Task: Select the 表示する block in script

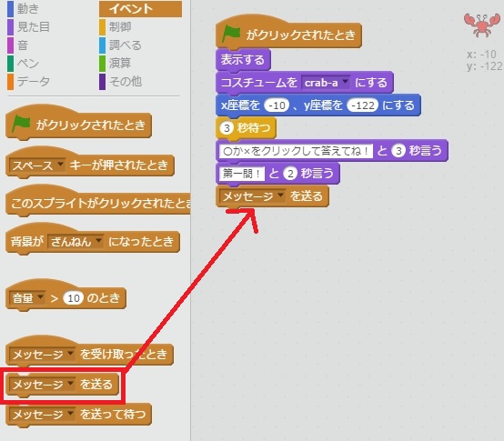Action: tap(243, 60)
